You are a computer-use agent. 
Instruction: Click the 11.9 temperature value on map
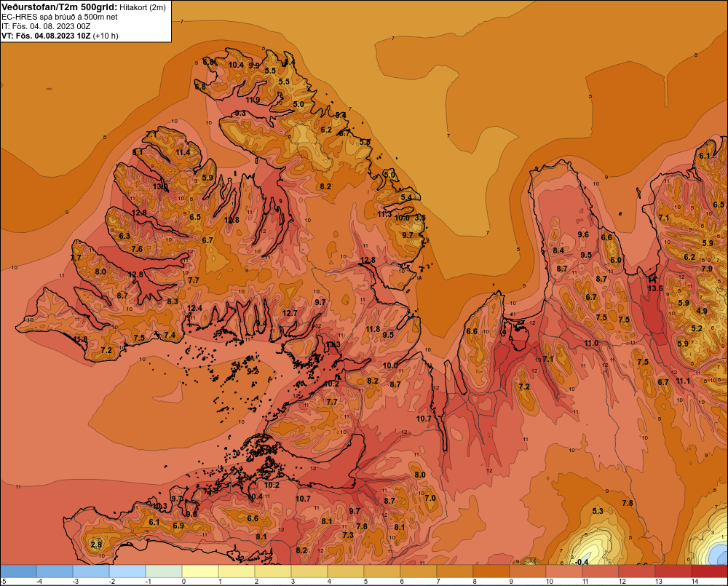click(x=253, y=100)
